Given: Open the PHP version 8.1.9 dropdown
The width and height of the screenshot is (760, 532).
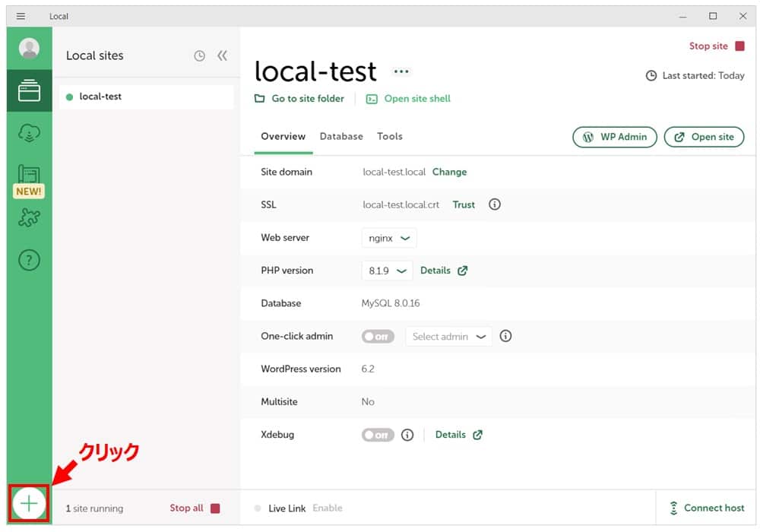Looking at the screenshot, I should point(387,271).
